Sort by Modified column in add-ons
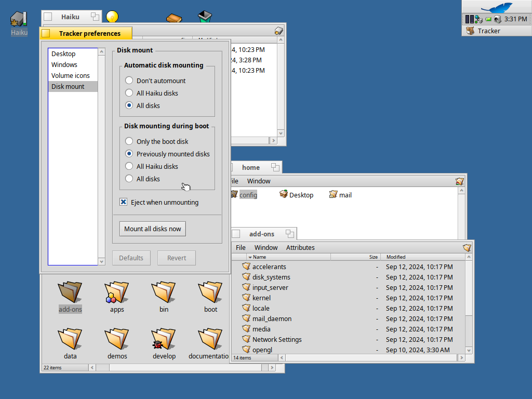 [x=423, y=257]
